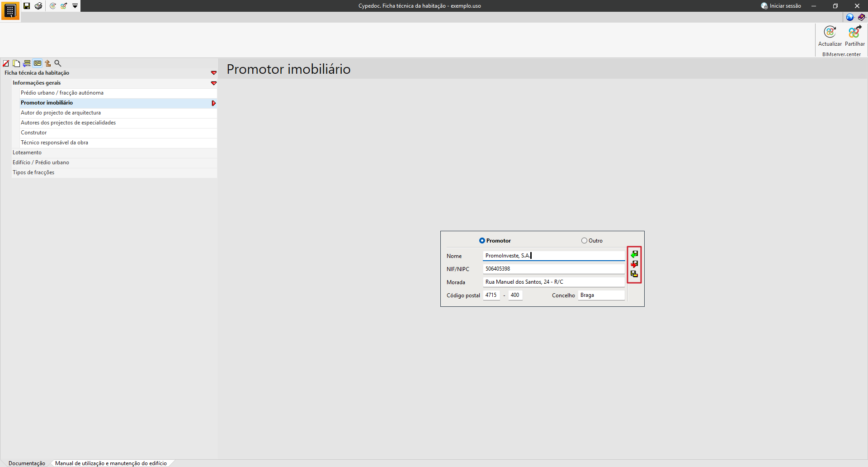Open the Cypedoc application menu button
Screen dimensions: 868x467
tap(10, 10)
